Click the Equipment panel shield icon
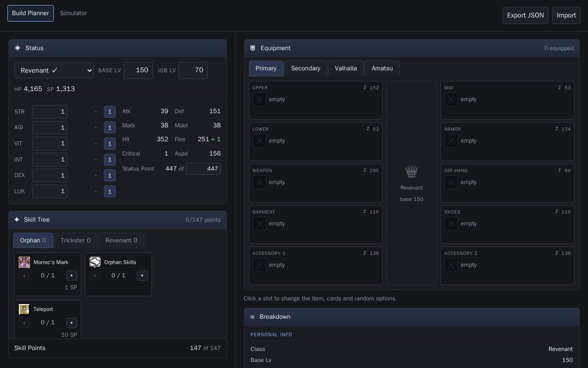Viewport: 588px width, 368px height. point(253,48)
